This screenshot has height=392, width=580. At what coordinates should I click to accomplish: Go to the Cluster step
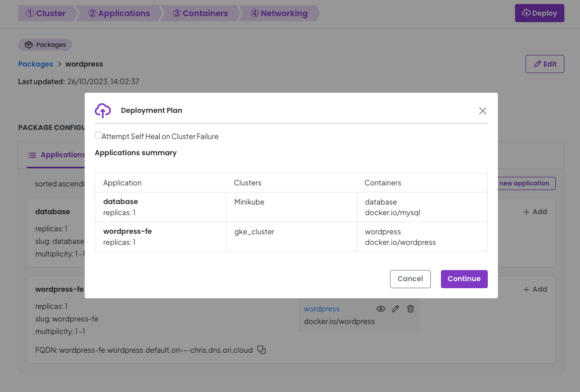(x=46, y=13)
